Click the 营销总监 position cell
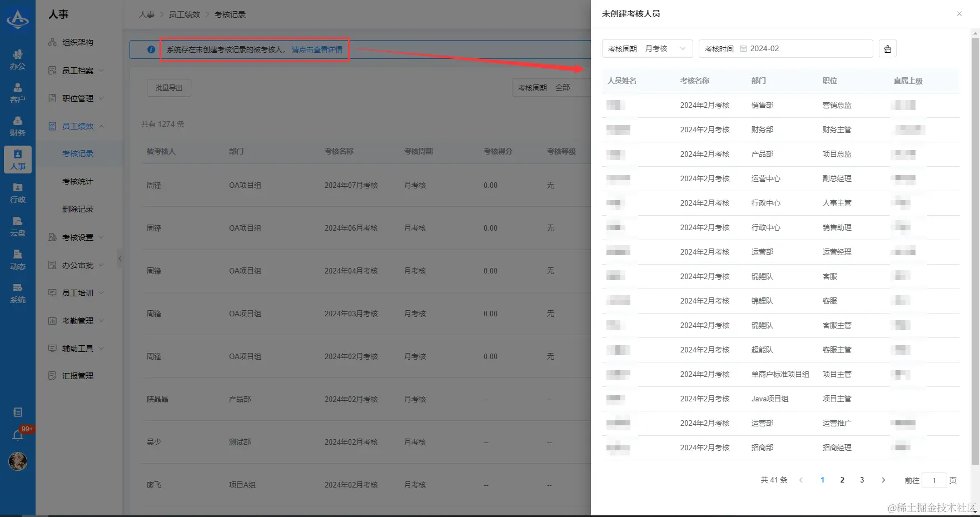The height and width of the screenshot is (517, 980). click(837, 105)
